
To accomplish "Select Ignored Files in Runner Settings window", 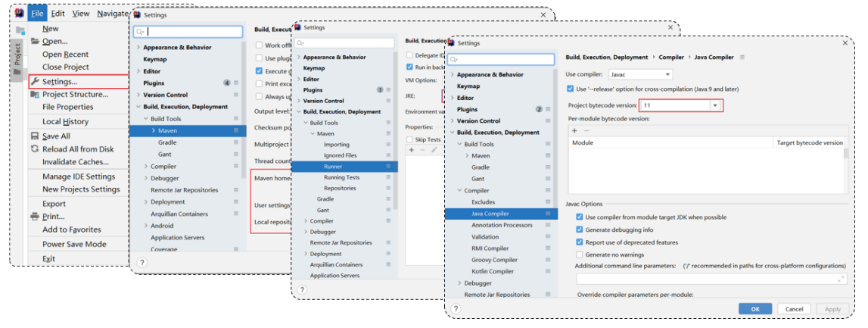I will [x=341, y=155].
